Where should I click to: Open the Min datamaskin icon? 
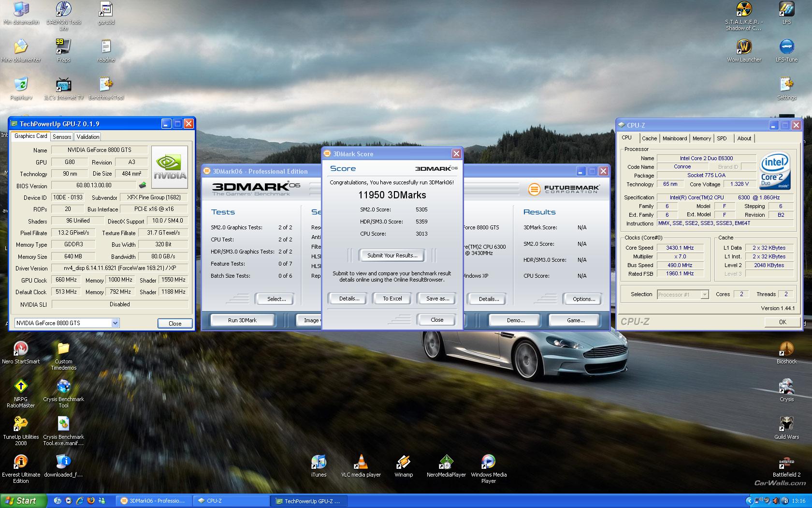point(21,13)
